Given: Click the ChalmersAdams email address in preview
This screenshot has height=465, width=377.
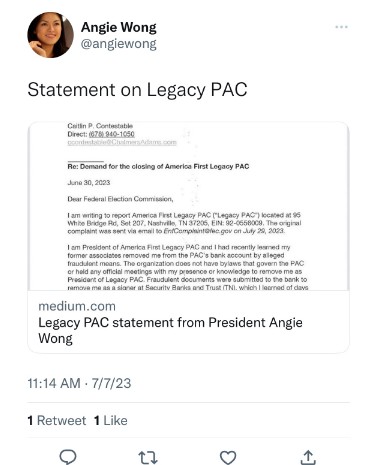Looking at the screenshot, I should point(122,142).
